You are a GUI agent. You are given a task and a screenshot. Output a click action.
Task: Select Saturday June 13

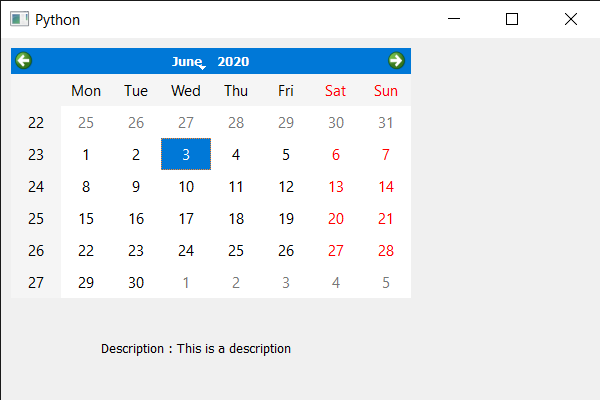pos(336,187)
